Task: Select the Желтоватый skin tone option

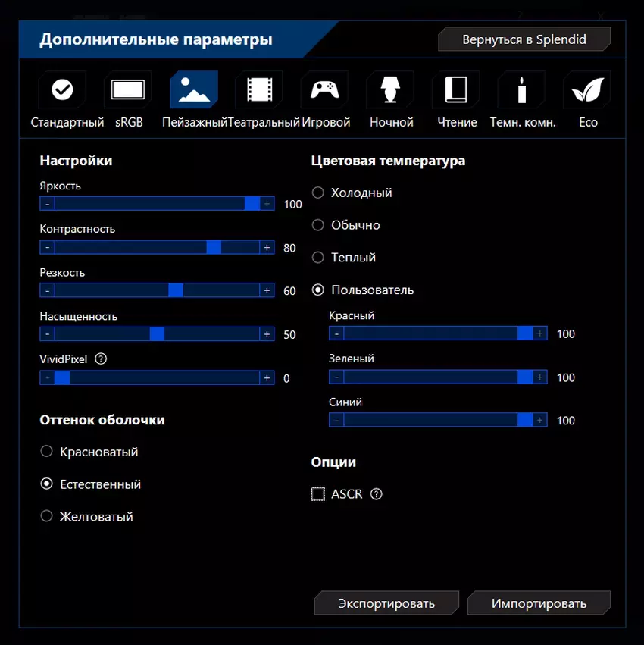Action: [x=47, y=516]
